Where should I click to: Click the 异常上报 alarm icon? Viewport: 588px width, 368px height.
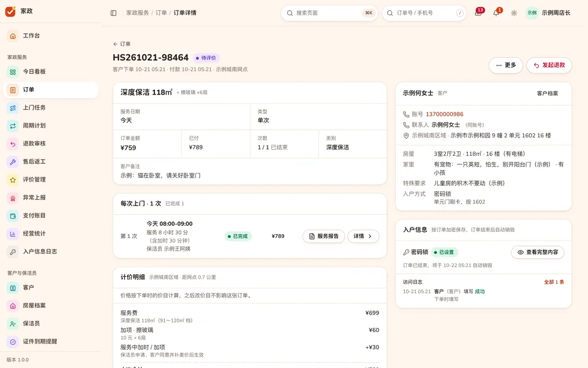pyautogui.click(x=13, y=198)
